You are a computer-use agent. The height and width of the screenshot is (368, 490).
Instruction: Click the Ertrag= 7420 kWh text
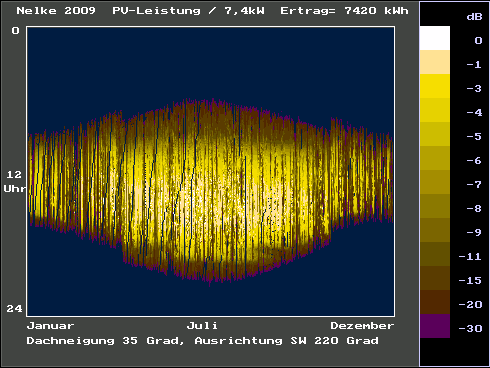[344, 11]
